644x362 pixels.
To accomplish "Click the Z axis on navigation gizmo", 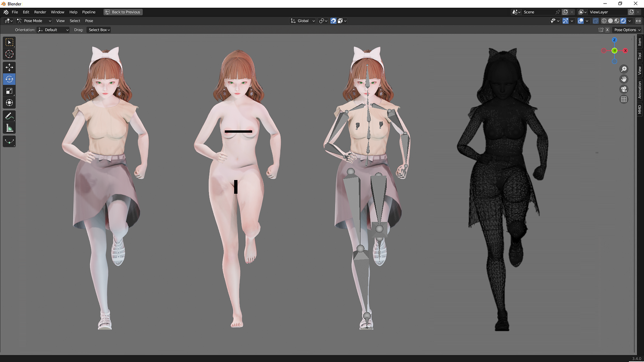I will point(614,40).
